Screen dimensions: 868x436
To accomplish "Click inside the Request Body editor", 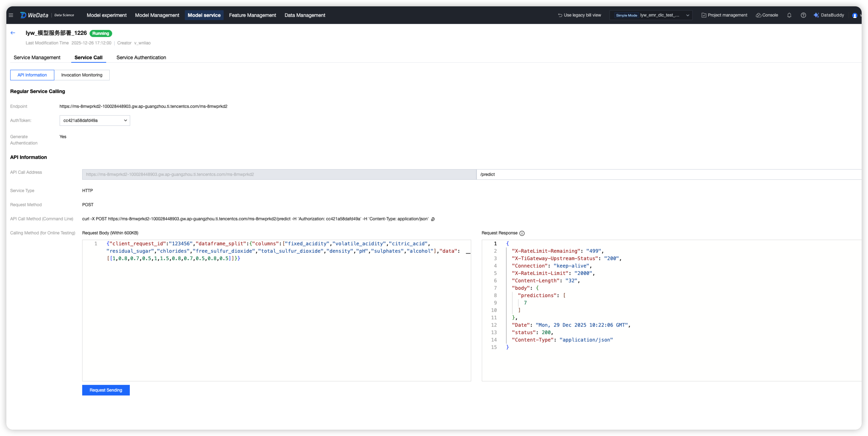I will tap(276, 317).
